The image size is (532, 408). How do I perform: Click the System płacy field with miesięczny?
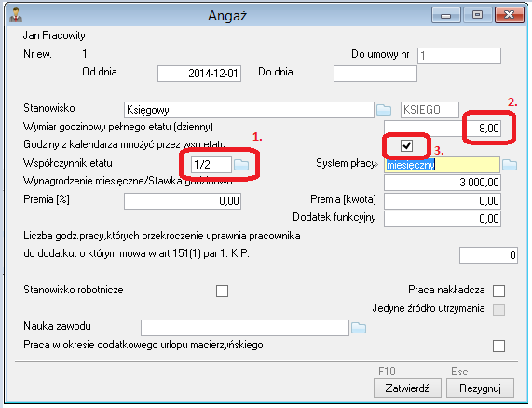coord(442,165)
